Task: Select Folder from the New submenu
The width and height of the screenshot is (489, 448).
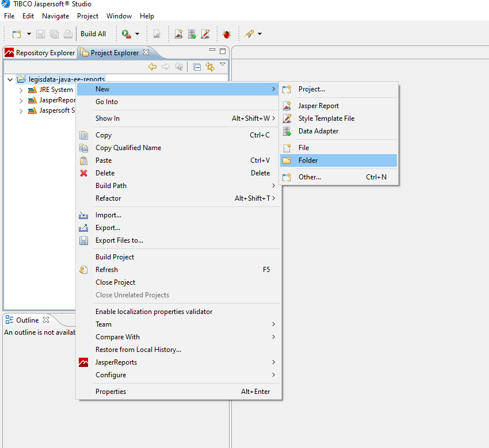Action: coord(308,160)
